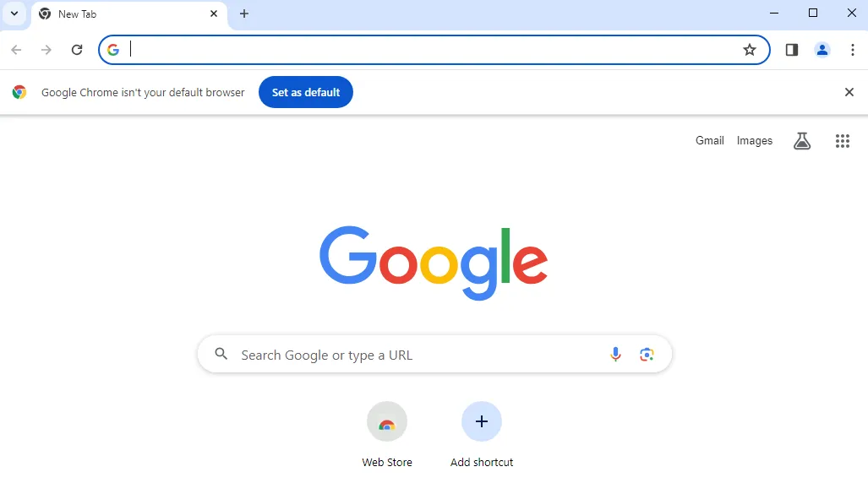Search by image with Google Lens
The width and height of the screenshot is (868, 483).
(647, 354)
